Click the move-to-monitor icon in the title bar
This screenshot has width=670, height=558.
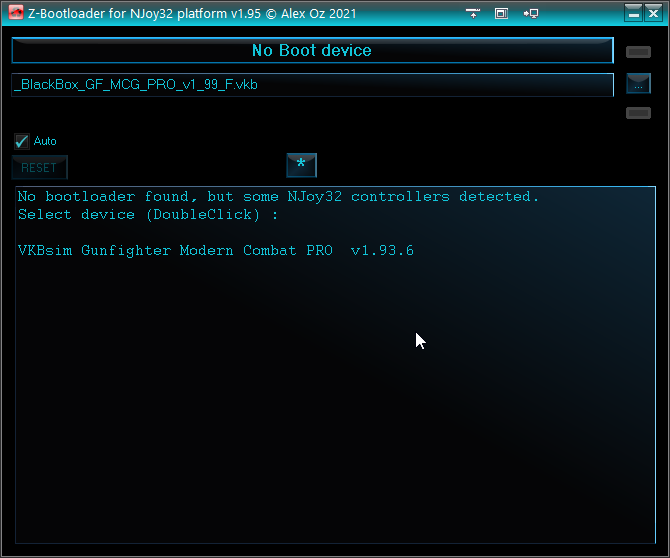[531, 13]
